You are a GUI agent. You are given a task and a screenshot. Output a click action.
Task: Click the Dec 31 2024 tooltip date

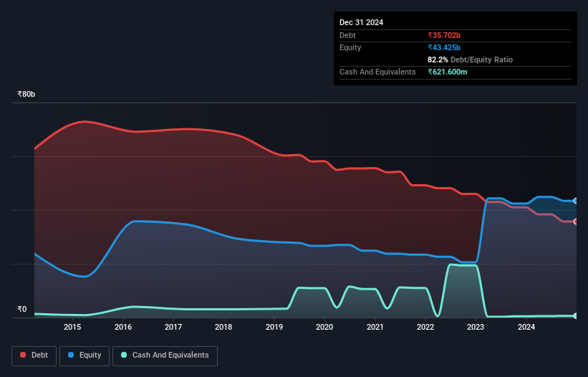click(361, 22)
